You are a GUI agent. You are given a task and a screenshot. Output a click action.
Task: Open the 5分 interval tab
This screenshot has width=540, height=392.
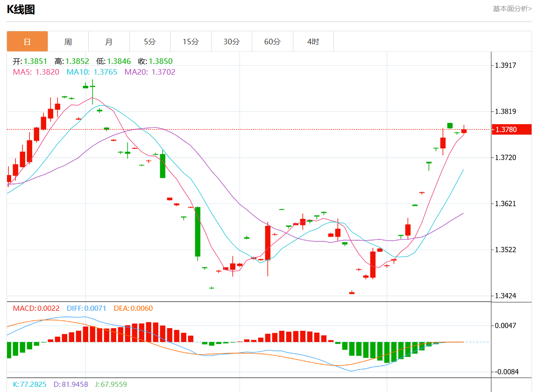150,42
